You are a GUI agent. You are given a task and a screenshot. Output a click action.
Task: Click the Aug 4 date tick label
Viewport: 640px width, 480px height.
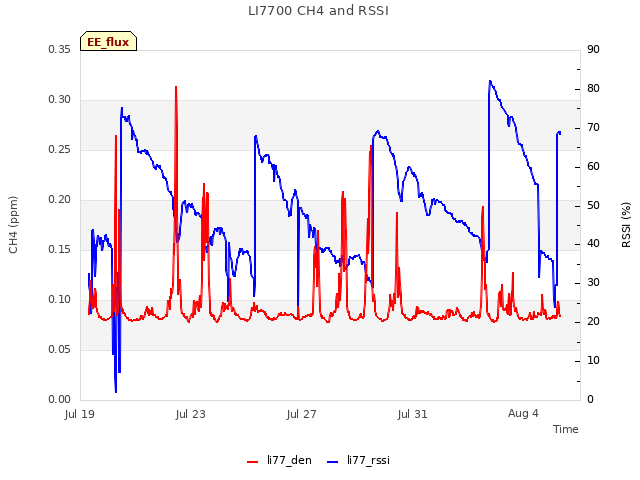tap(523, 413)
